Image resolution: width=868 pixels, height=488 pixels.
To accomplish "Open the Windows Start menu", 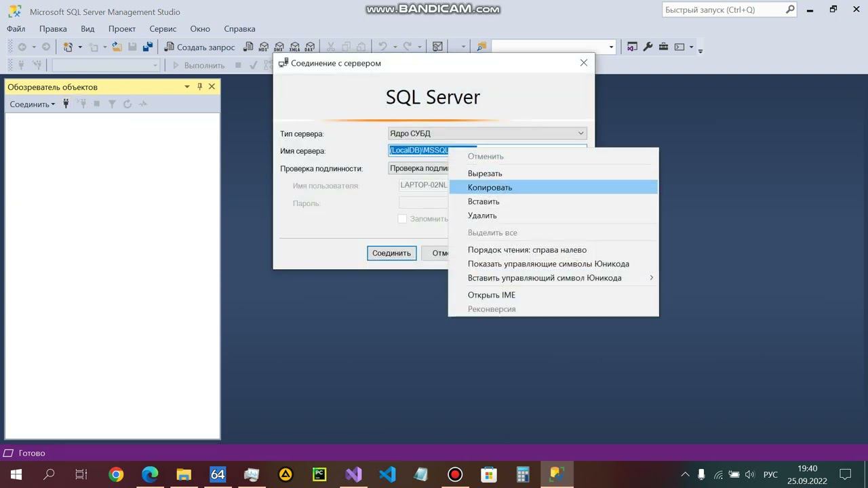I will pyautogui.click(x=16, y=474).
